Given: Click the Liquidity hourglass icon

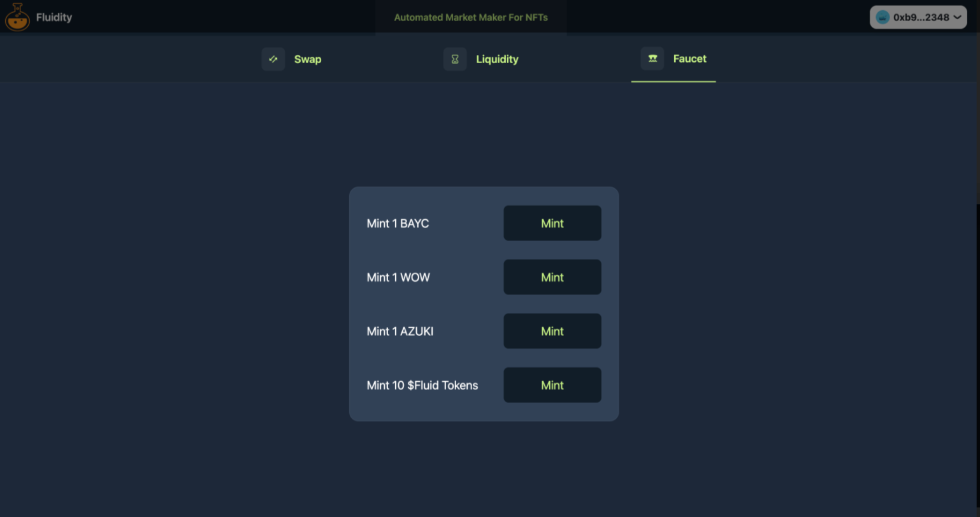Looking at the screenshot, I should [x=455, y=59].
